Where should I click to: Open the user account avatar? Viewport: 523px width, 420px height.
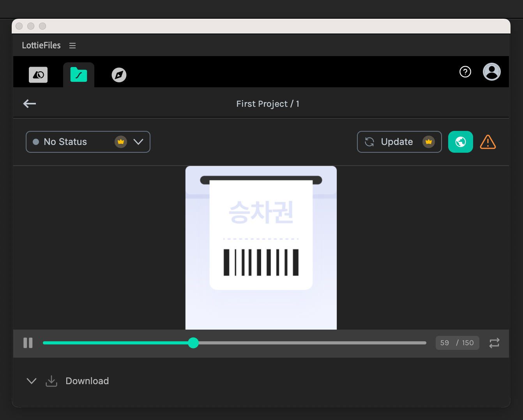pos(492,72)
